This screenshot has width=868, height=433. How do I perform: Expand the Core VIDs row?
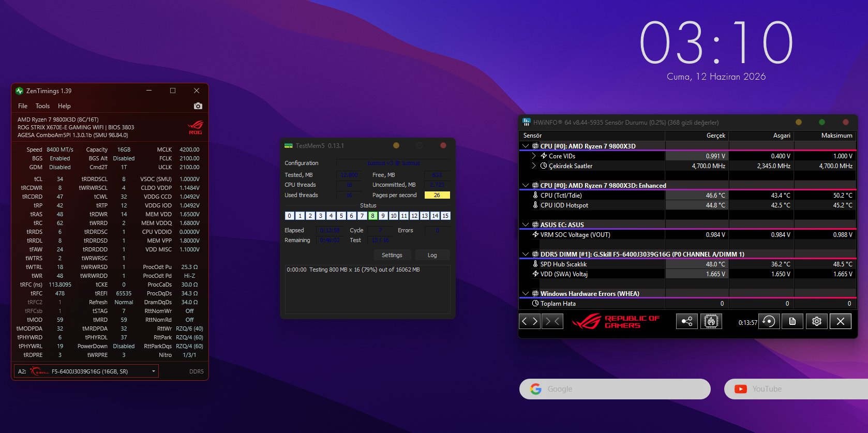tap(534, 156)
